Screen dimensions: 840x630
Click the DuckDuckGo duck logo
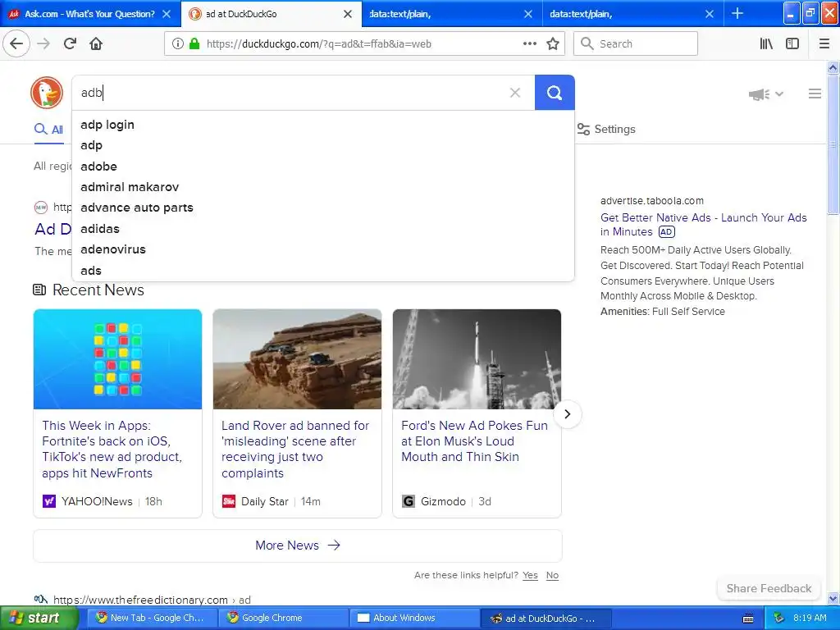(47, 93)
